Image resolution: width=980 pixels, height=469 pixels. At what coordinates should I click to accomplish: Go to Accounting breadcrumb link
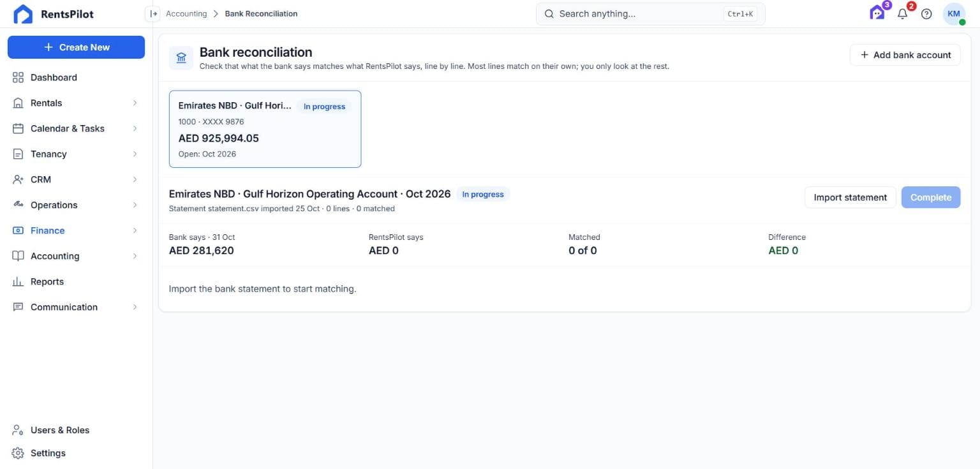pyautogui.click(x=186, y=13)
